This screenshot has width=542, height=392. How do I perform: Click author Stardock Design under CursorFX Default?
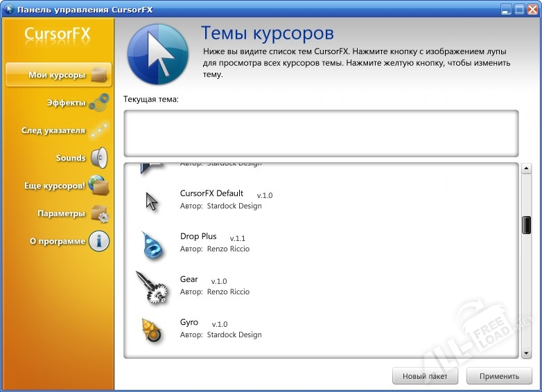234,206
